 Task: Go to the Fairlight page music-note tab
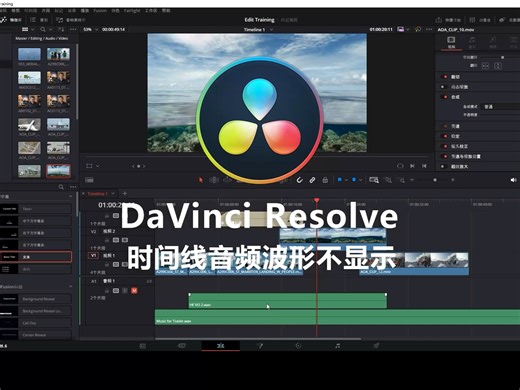coord(337,346)
